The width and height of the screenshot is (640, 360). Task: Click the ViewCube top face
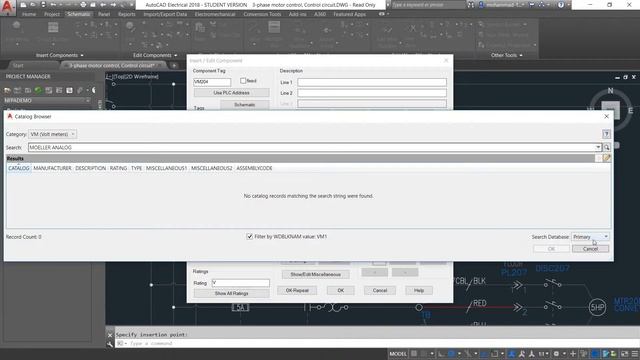611,110
